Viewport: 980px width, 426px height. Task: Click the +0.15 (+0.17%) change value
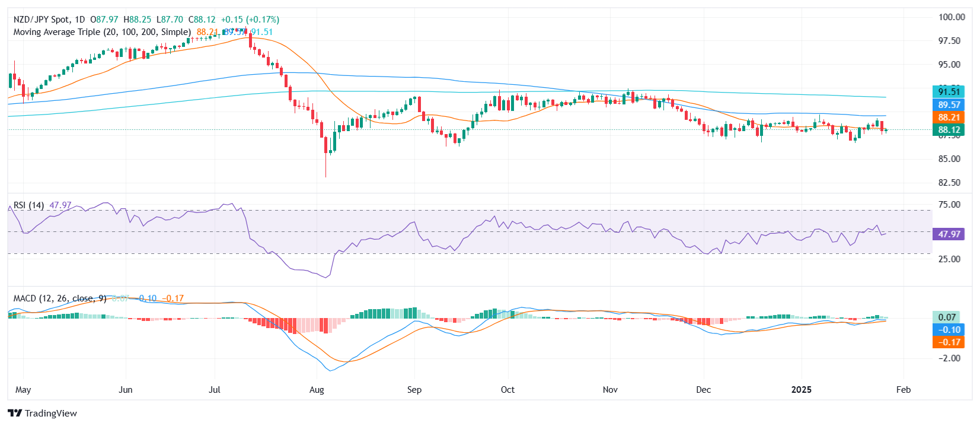coord(250,20)
